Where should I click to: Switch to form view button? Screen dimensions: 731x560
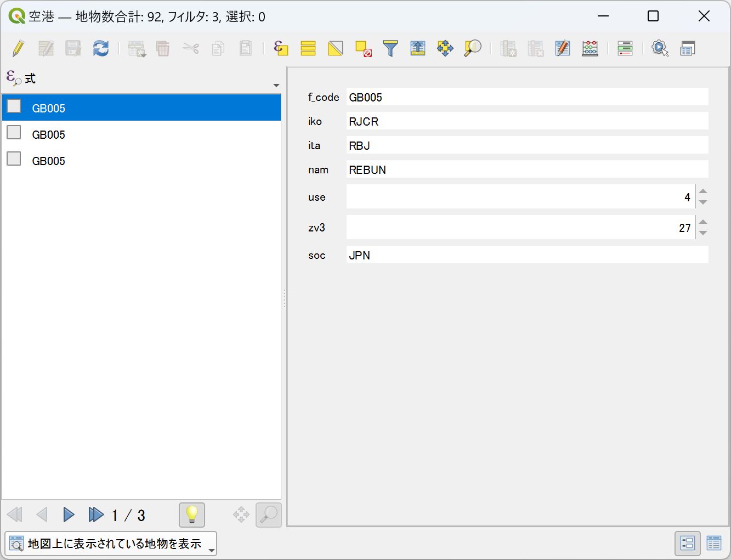(x=687, y=543)
